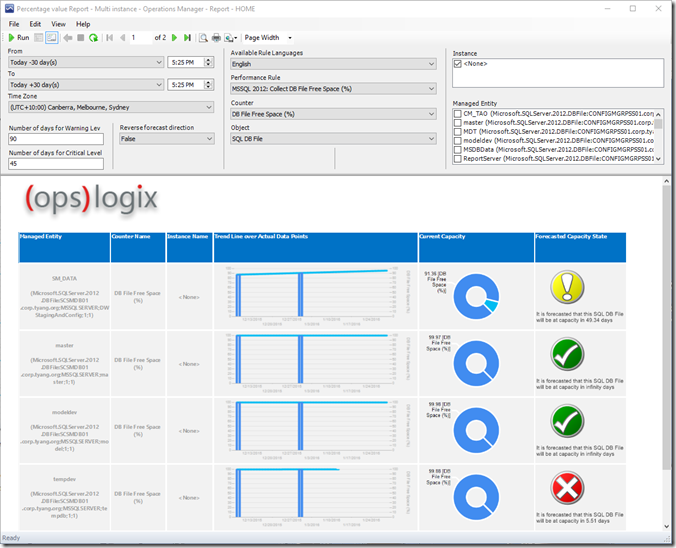Click the report pane scroll down arrow
This screenshot has width=676, height=548.
pos(667,526)
